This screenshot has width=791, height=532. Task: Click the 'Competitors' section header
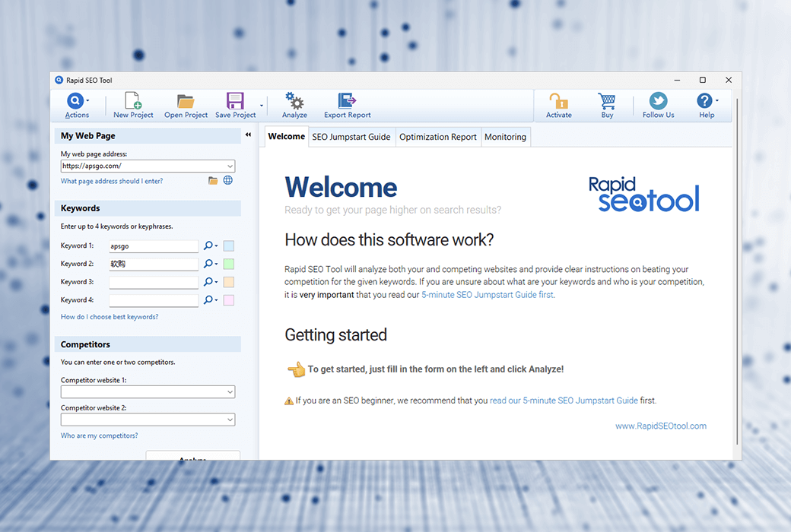click(x=148, y=344)
